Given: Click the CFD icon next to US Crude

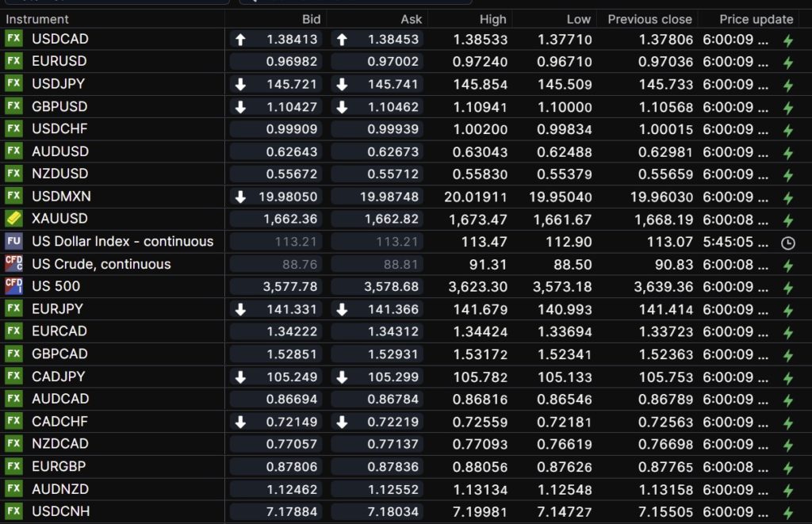Looking at the screenshot, I should (x=13, y=264).
